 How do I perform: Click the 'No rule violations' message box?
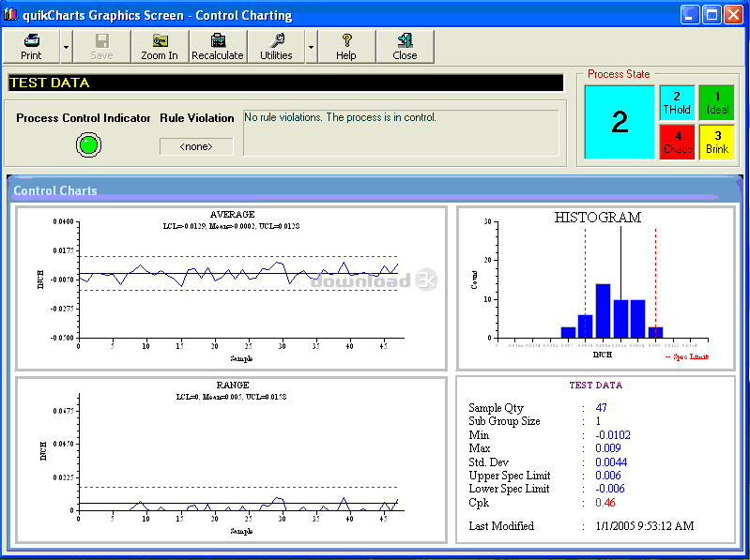pyautogui.click(x=401, y=133)
